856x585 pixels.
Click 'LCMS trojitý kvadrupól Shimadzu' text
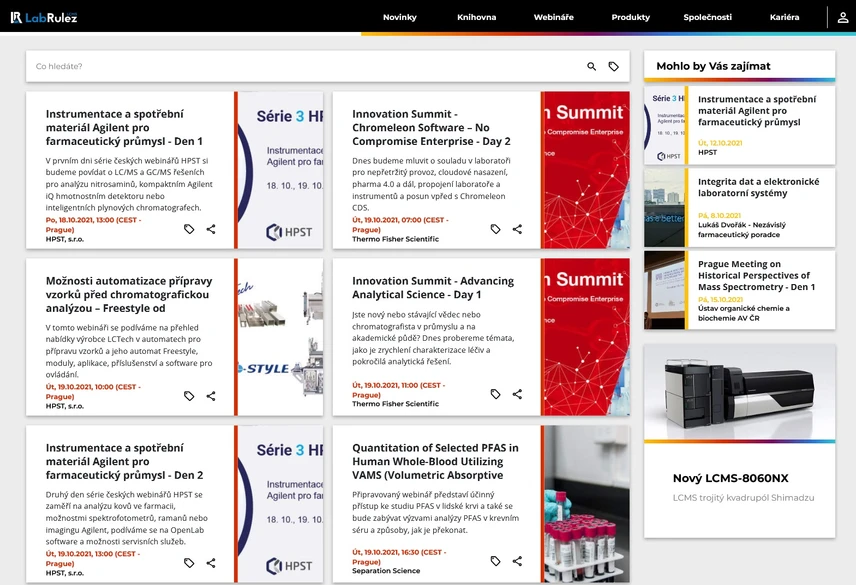click(743, 498)
